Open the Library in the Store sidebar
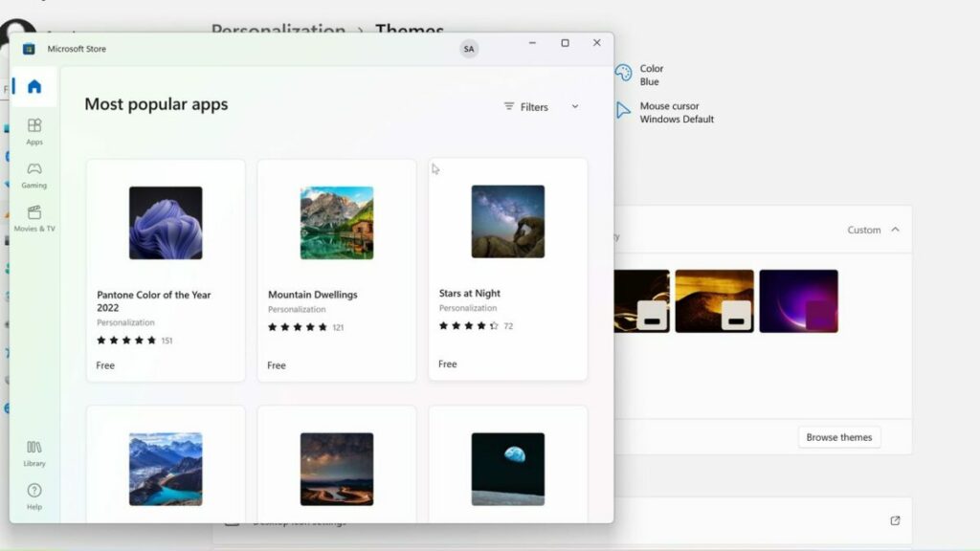980x551 pixels. point(34,452)
